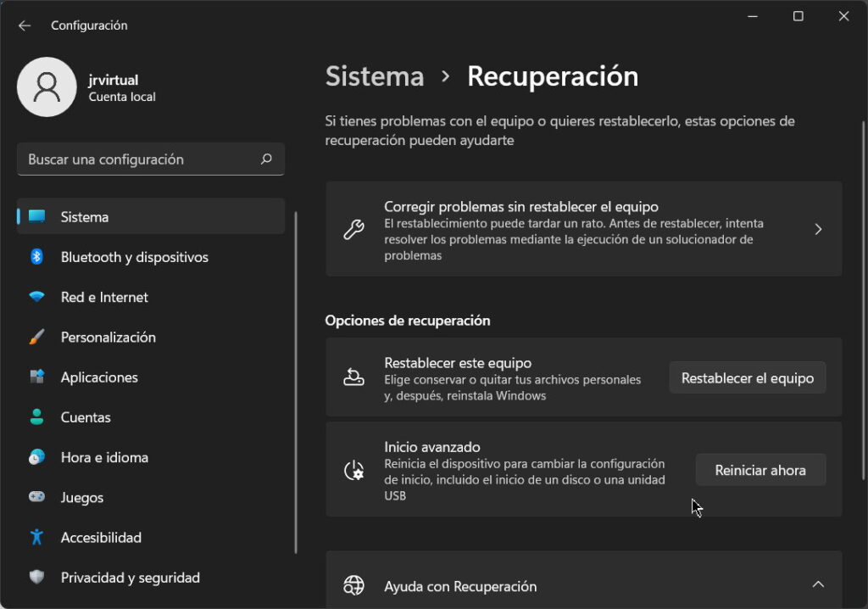Expand the Corregir problemas entry via its chevron
Image resolution: width=868 pixels, height=609 pixels.
point(818,228)
